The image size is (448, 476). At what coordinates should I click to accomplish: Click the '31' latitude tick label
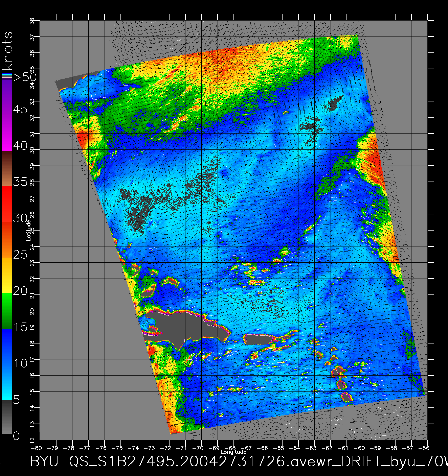[x=32, y=135]
